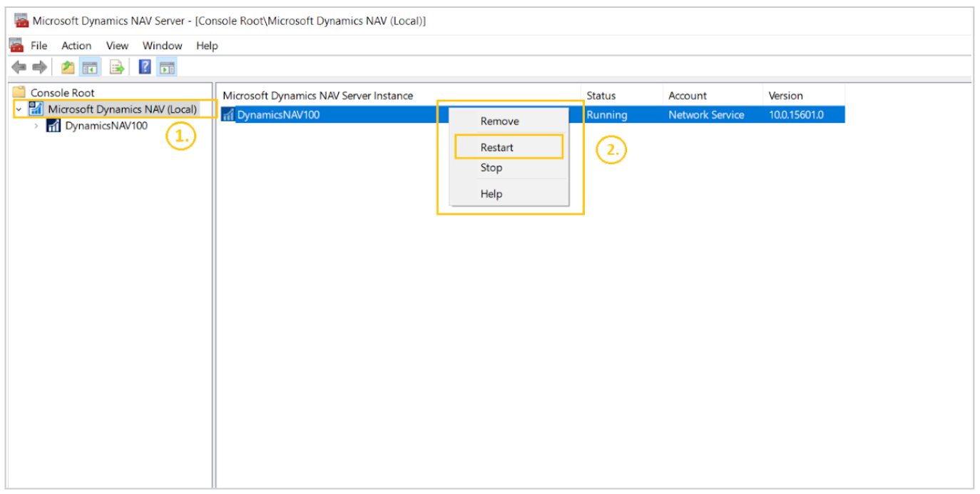Click the forward navigation arrow in toolbar
Viewport: 980px width, 494px height.
pos(39,66)
